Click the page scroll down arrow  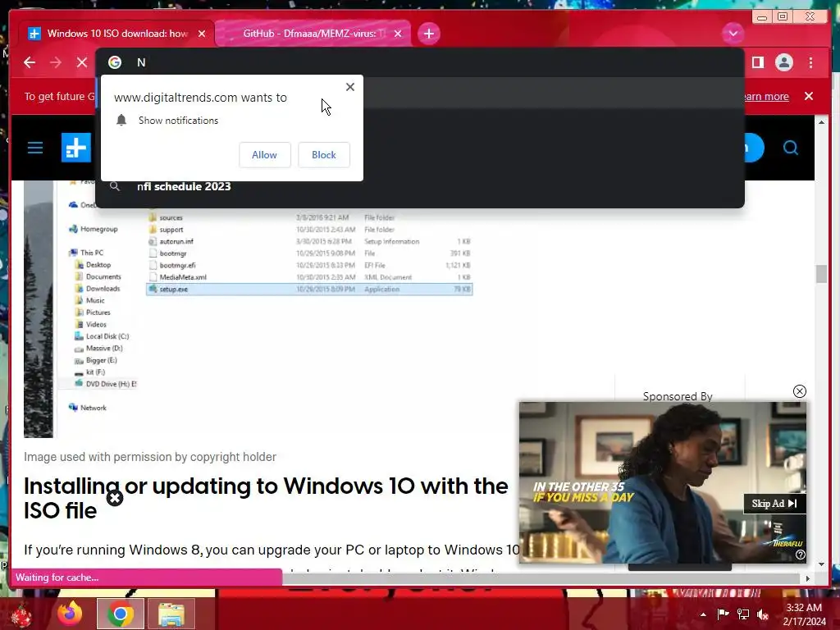pyautogui.click(x=821, y=564)
